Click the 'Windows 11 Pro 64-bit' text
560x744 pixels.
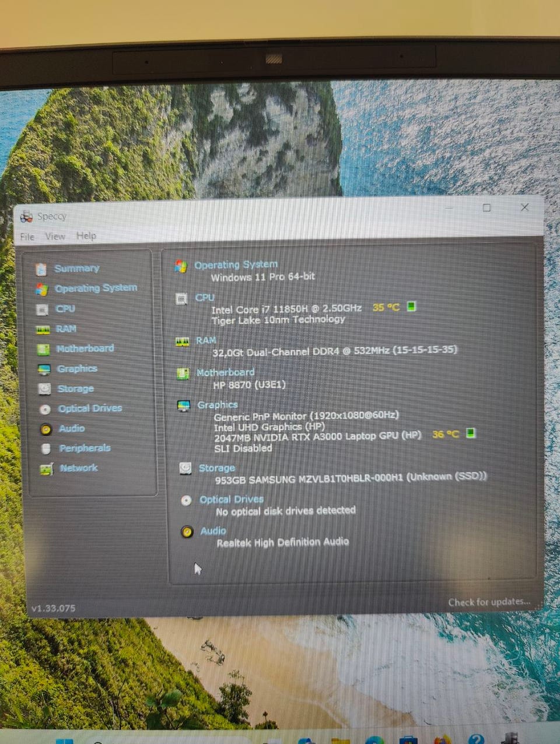(262, 277)
